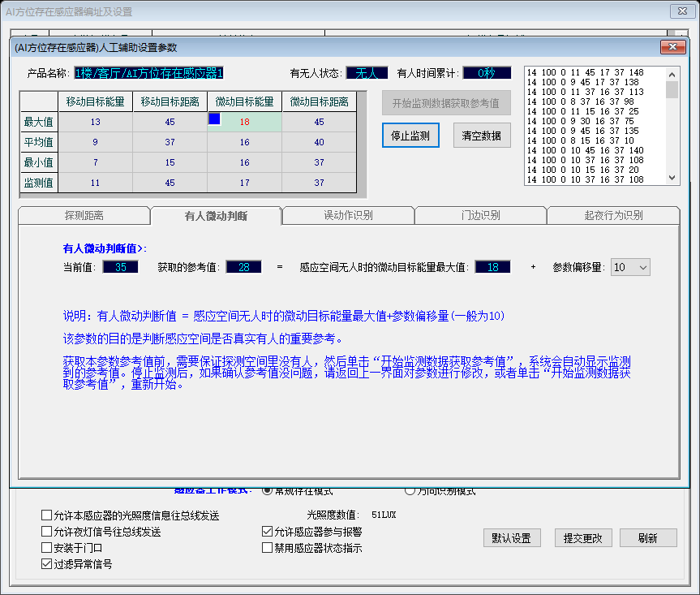Screen dimensions: 700x595
Task: Click the 光照度数值 51LUX reading
Action: 384,515
